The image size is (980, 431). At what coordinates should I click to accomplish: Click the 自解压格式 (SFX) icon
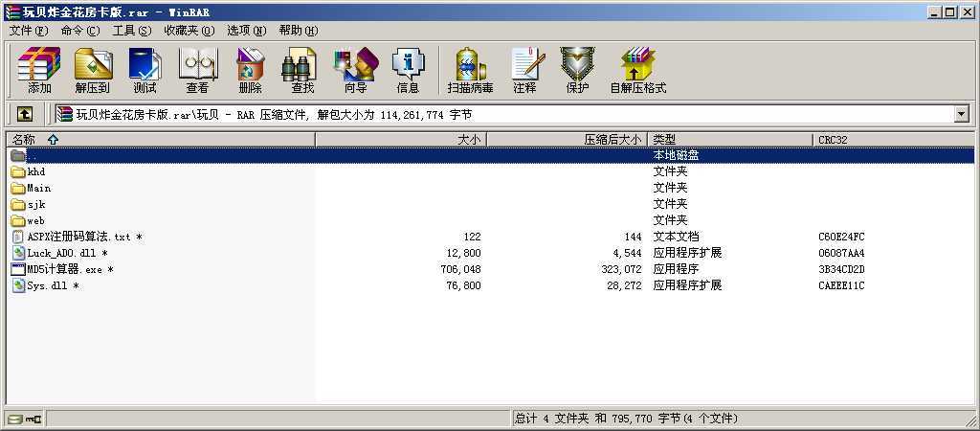click(x=638, y=70)
